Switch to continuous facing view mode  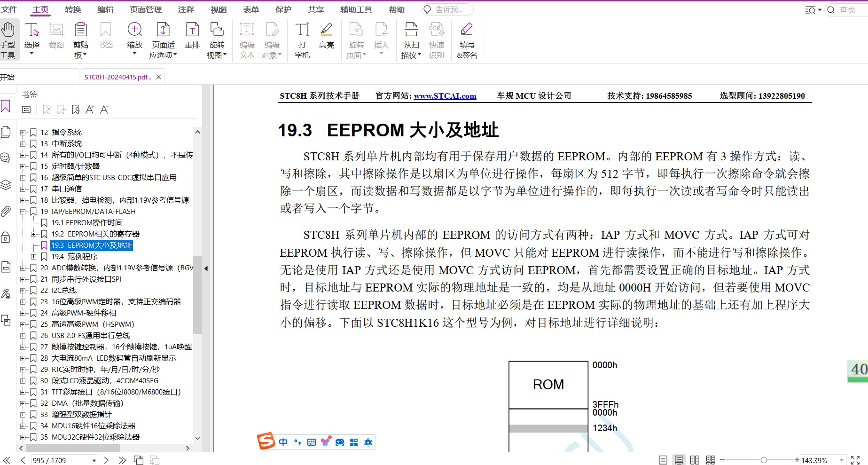(711, 460)
